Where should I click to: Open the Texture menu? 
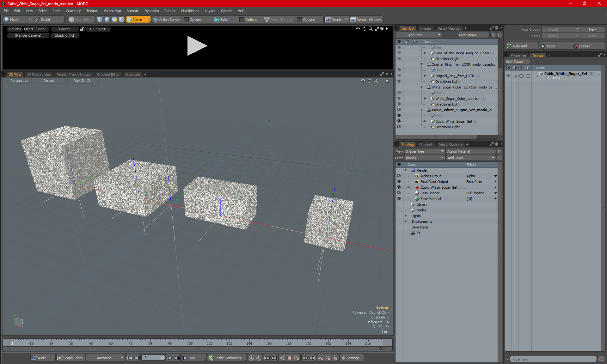(92, 11)
